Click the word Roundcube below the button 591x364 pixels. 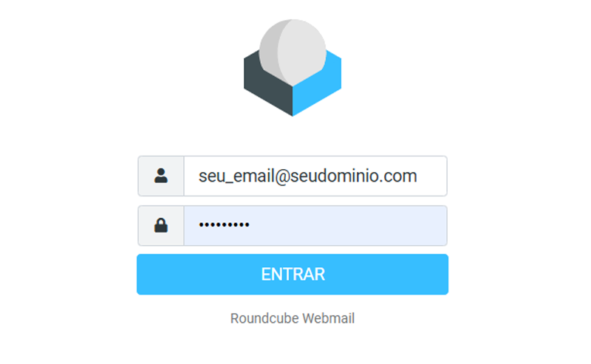264,318
